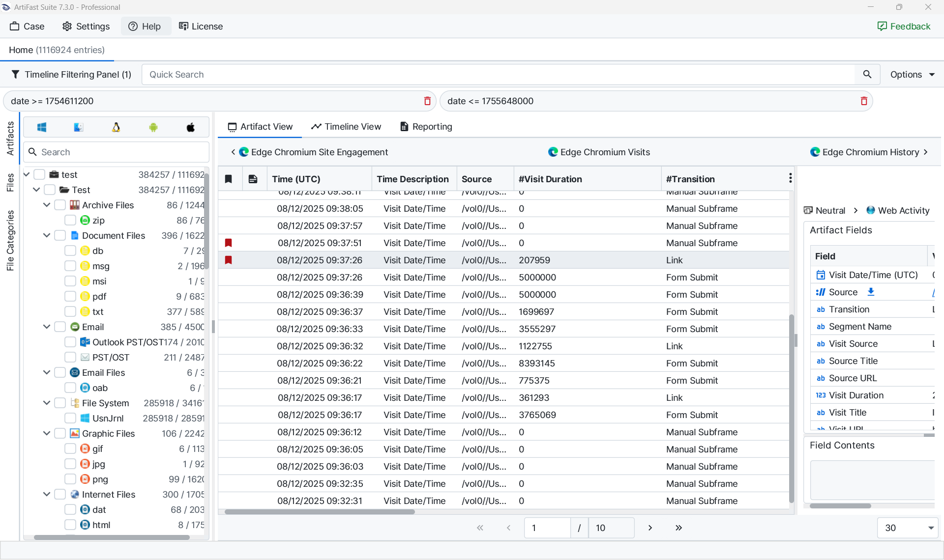Switch to Timeline View tab
944x560 pixels.
point(346,127)
